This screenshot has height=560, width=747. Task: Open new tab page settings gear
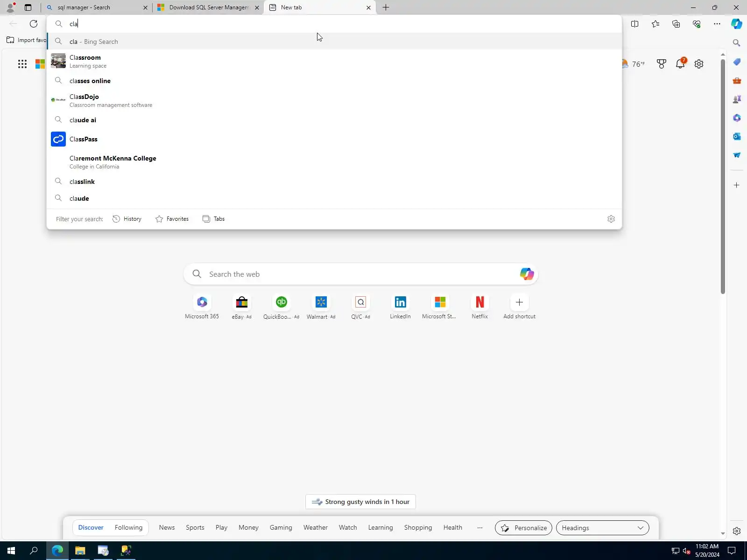tap(699, 64)
